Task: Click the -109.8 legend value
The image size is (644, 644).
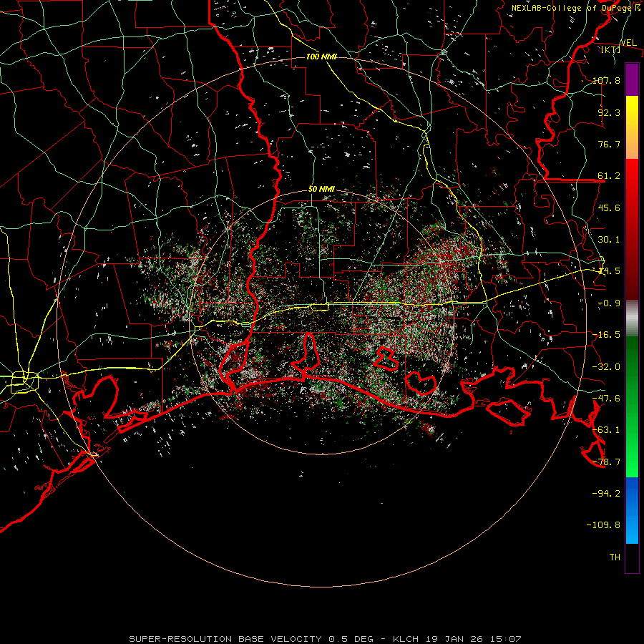Action: (603, 525)
